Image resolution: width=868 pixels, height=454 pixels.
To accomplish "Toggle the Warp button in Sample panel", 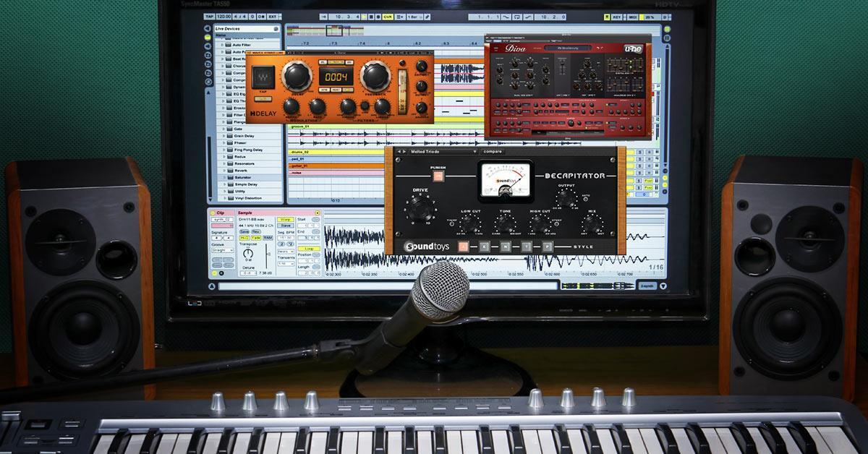I will [x=286, y=218].
